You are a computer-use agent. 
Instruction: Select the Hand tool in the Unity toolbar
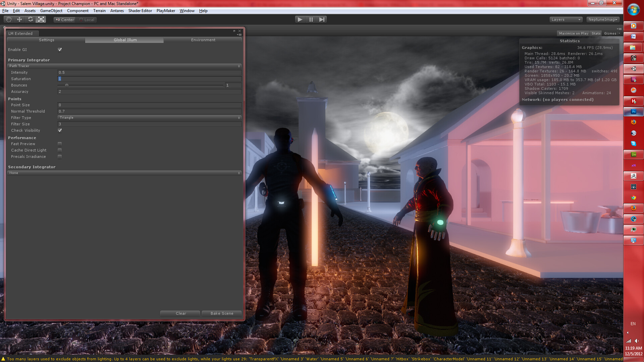[9, 19]
